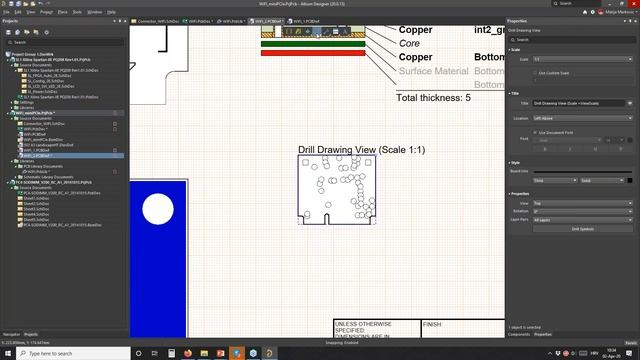Click the Panels button in the status bar

pyautogui.click(x=631, y=343)
